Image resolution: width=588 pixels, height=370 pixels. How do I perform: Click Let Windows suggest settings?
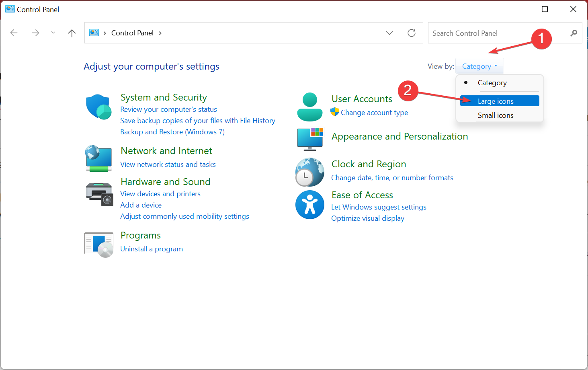tap(379, 207)
